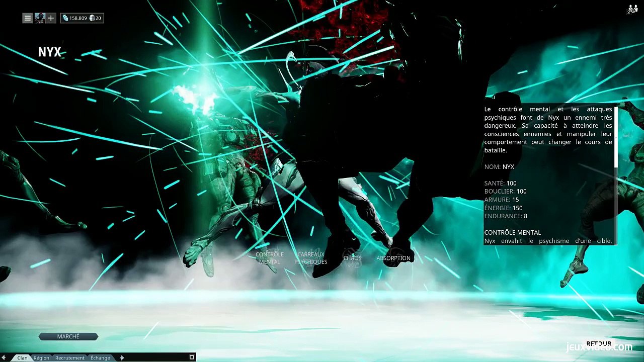Click the NOM: NYX line
The image size is (644, 362).
coord(499,166)
